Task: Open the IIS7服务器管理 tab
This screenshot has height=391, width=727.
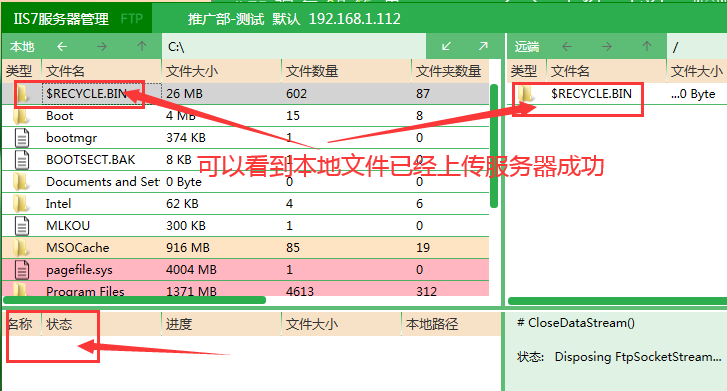Action: pyautogui.click(x=61, y=19)
